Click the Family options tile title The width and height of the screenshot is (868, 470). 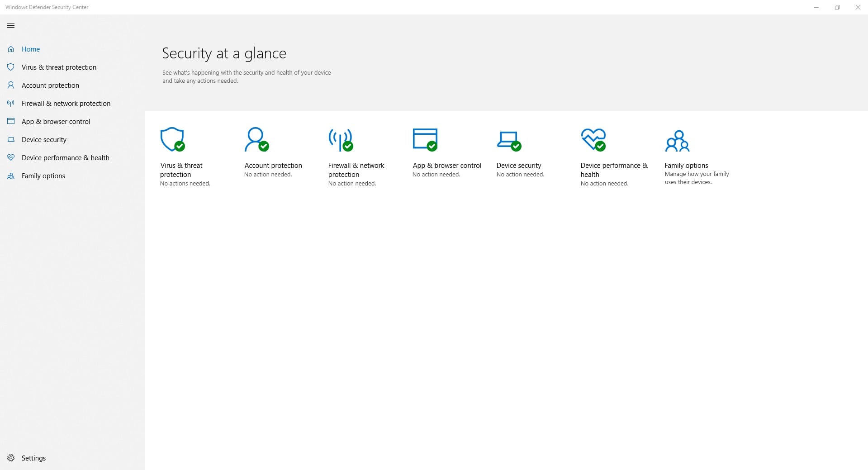[687, 166]
